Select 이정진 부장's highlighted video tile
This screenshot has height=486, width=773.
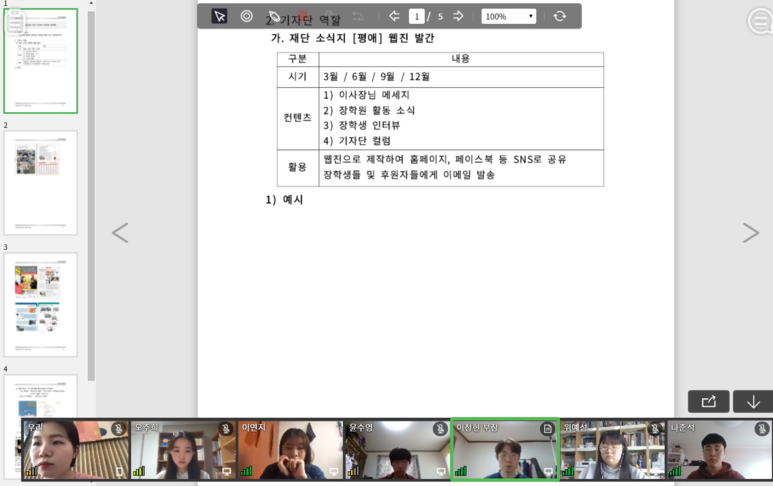coord(504,450)
